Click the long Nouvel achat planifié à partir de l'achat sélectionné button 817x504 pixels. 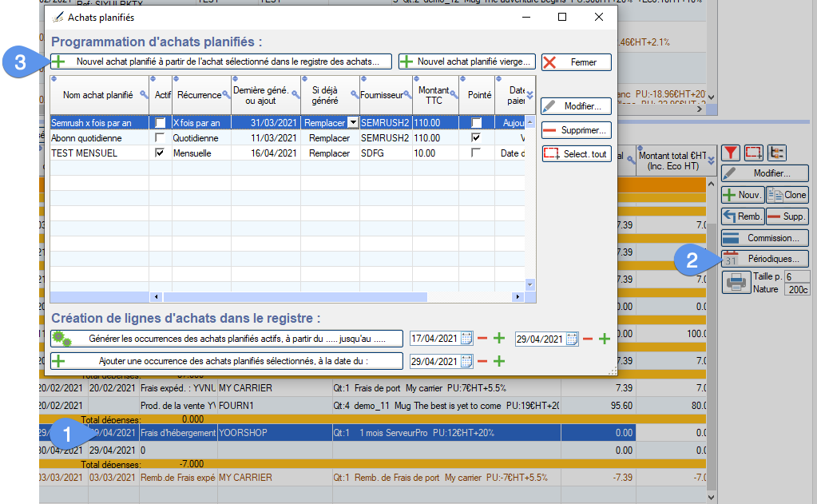(x=221, y=62)
